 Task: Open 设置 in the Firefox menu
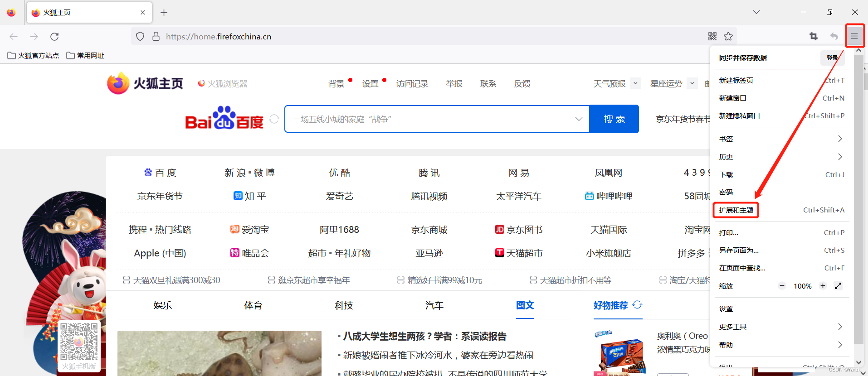(781, 309)
